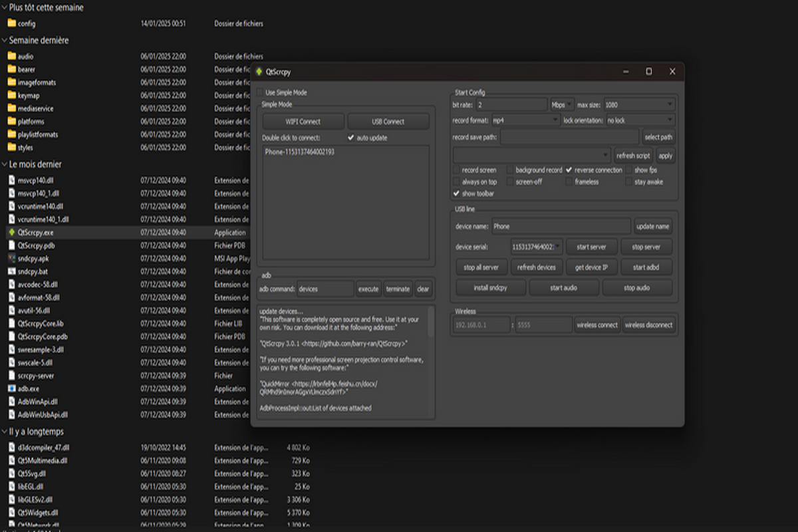Click the QtScrcpy.exe file icon
The image size is (798, 532).
coord(11,233)
